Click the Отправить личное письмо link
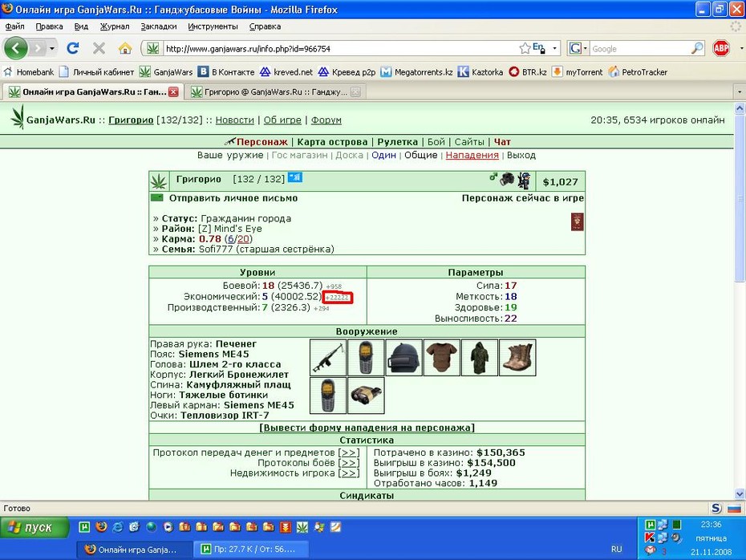Image resolution: width=746 pixels, height=560 pixels. [x=233, y=198]
